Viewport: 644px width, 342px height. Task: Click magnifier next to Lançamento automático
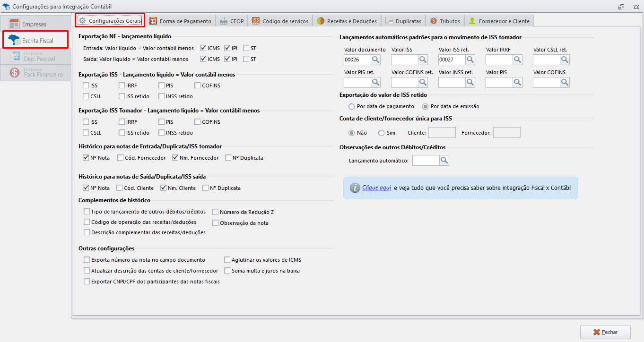(444, 161)
